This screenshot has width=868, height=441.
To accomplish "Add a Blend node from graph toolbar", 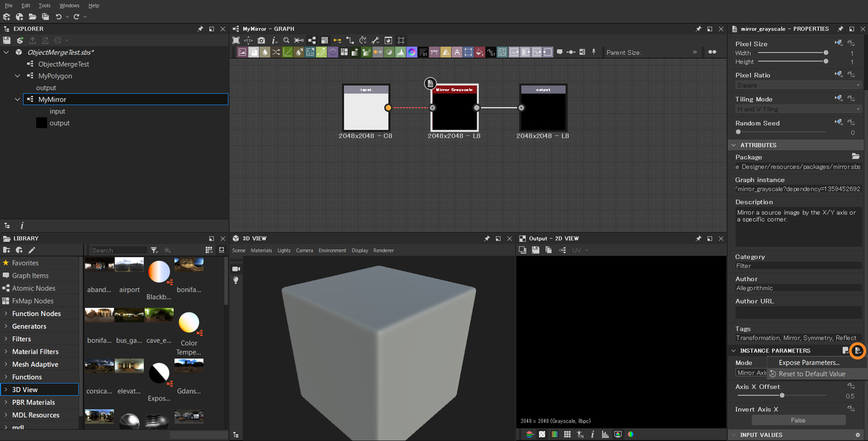I will coord(253,52).
